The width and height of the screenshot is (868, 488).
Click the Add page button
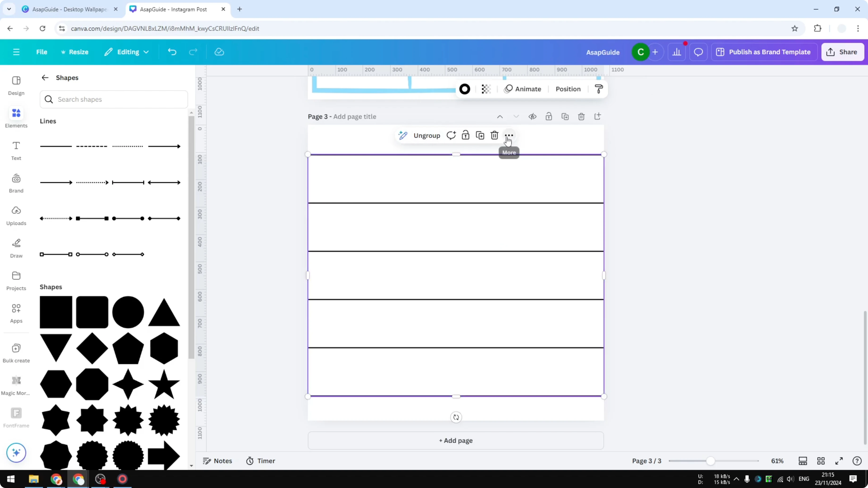pyautogui.click(x=455, y=441)
